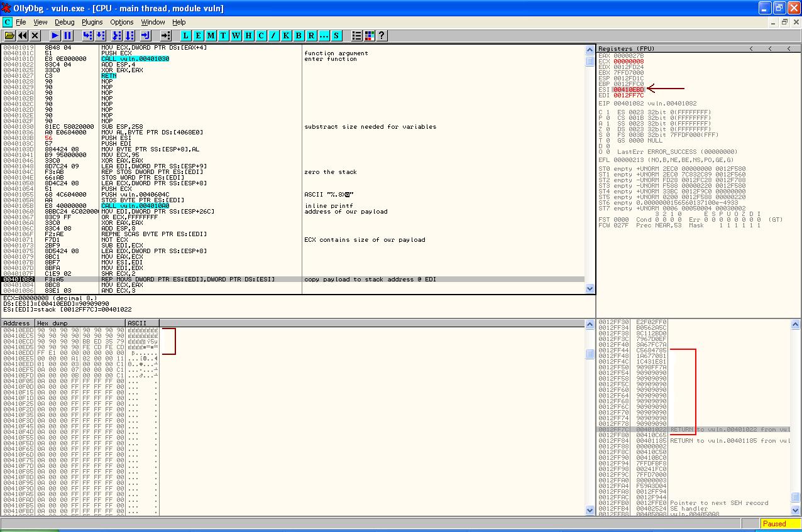Click the Open file folder icon
This screenshot has height=532, width=802.
pos(10,36)
